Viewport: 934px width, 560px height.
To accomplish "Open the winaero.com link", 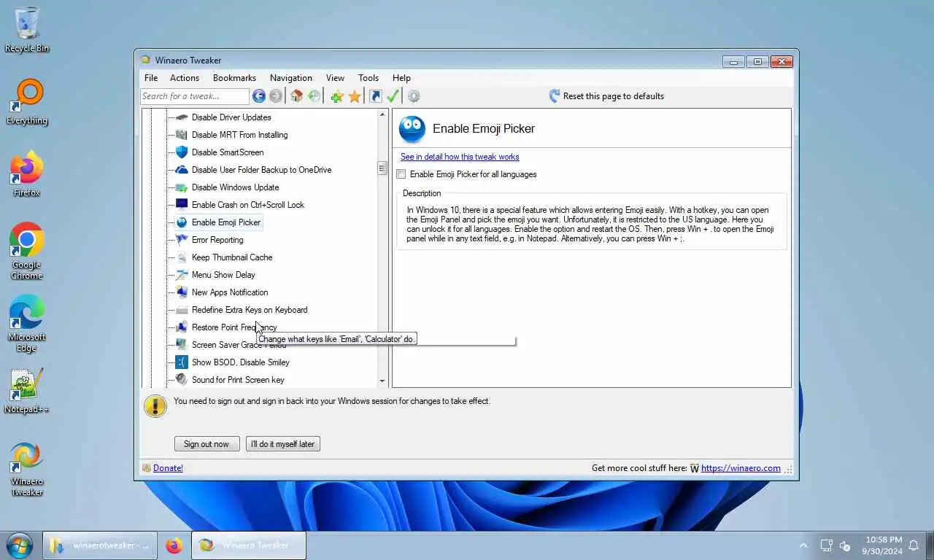I will coord(741,468).
